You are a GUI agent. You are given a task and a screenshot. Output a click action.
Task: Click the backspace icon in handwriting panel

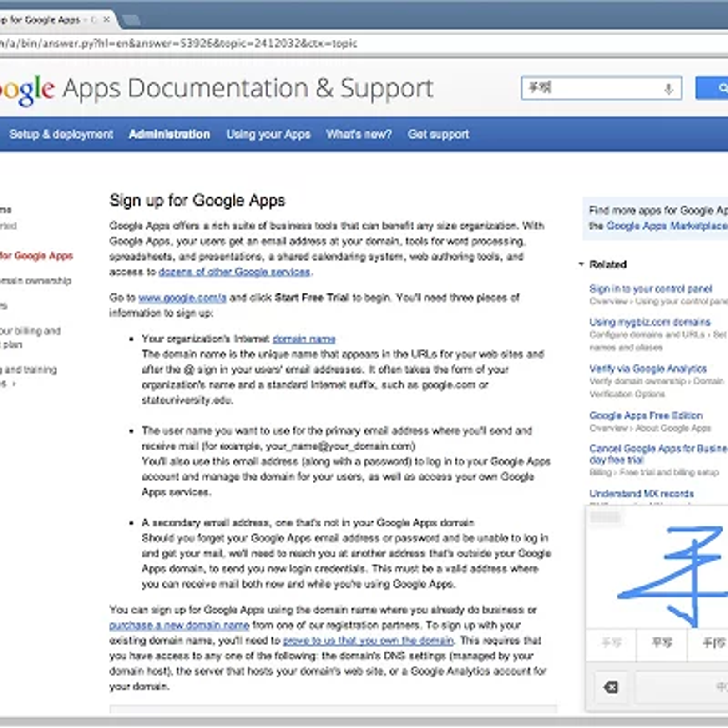click(610, 687)
